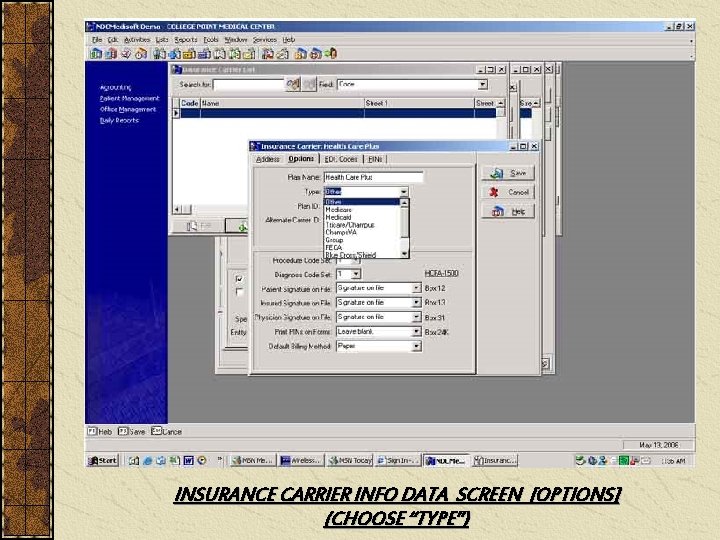Click search icon beside Search for field
Viewport: 720px width, 540px height.
pos(293,84)
